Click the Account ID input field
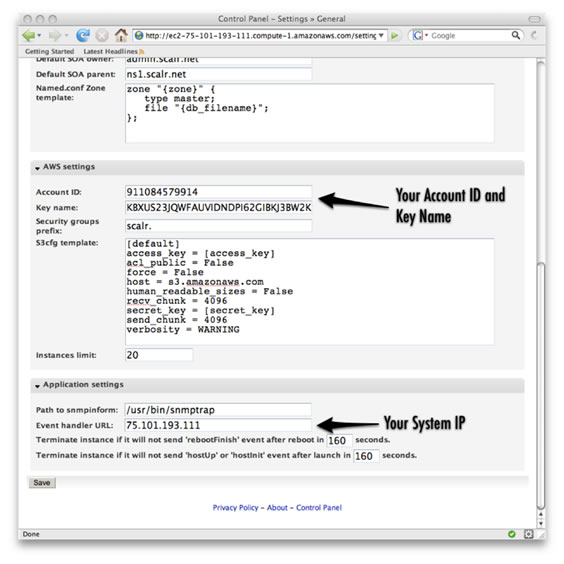564x564 pixels. (218, 192)
